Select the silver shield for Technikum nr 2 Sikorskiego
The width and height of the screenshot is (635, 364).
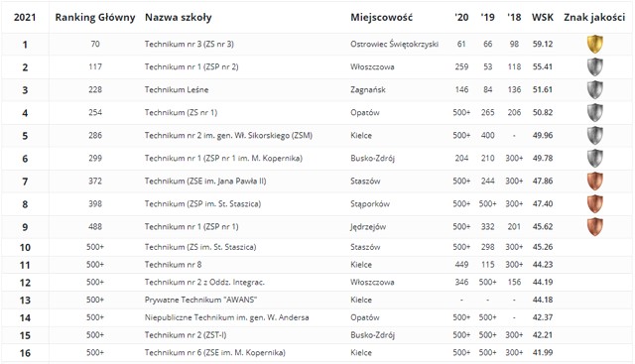point(595,135)
